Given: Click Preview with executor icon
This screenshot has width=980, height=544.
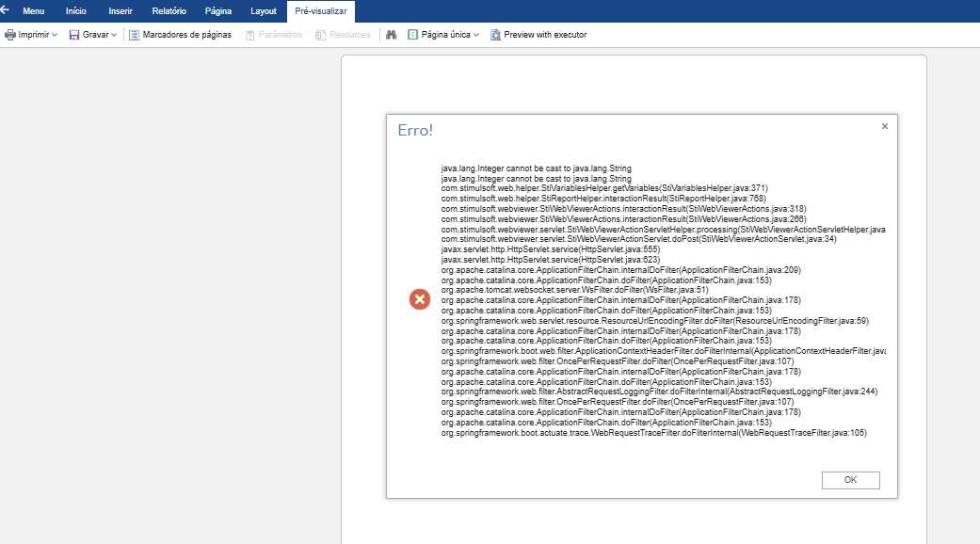Looking at the screenshot, I should click(x=495, y=35).
